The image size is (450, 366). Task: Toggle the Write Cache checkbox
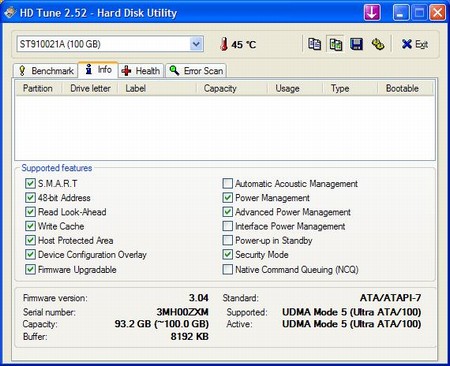point(30,226)
